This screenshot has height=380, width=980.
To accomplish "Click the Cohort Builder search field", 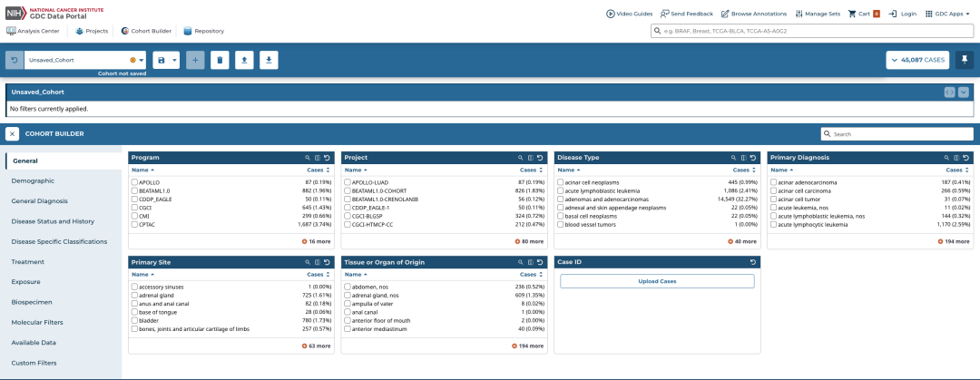I will [897, 133].
